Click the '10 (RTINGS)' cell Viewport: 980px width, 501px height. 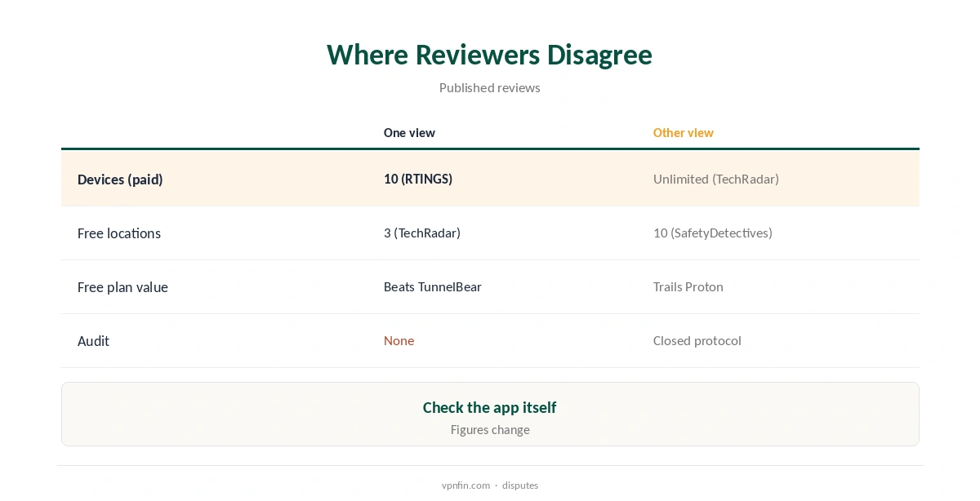(418, 179)
